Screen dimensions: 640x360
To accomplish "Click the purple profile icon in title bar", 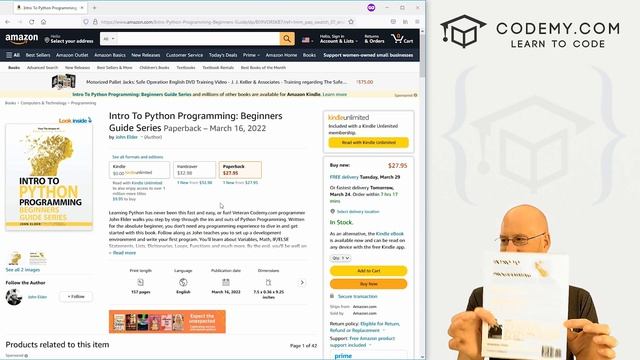I will pos(371,8).
